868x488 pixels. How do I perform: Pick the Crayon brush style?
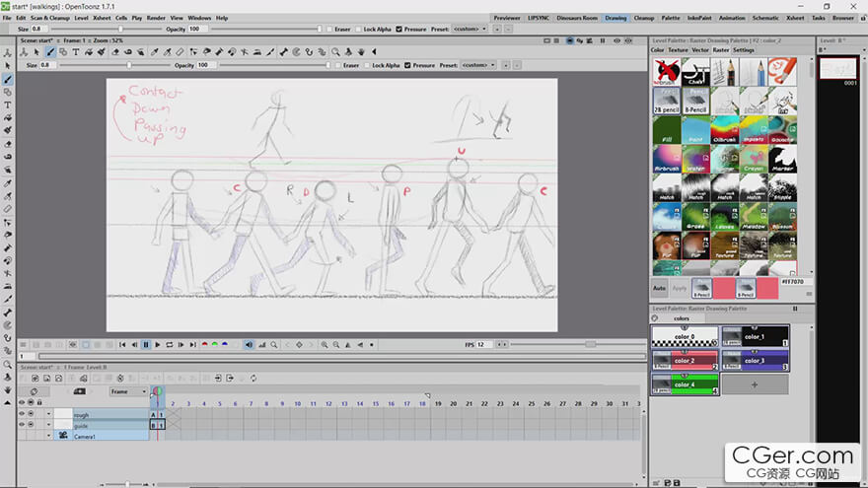click(x=753, y=160)
